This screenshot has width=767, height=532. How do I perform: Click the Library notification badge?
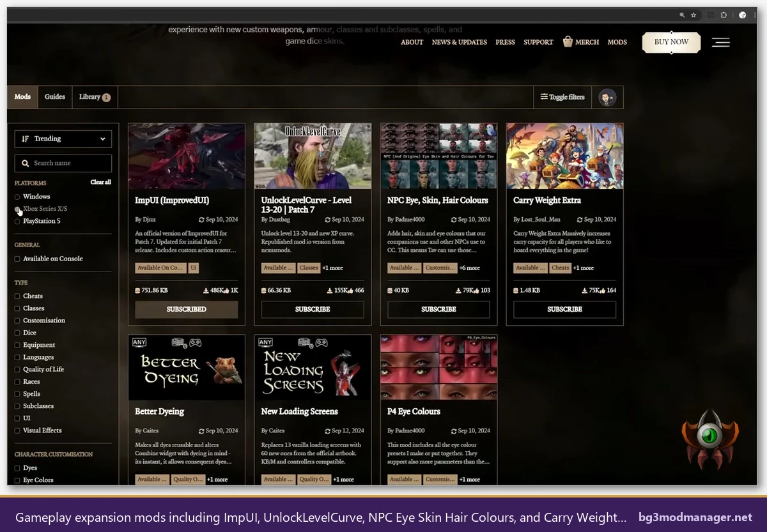(106, 98)
